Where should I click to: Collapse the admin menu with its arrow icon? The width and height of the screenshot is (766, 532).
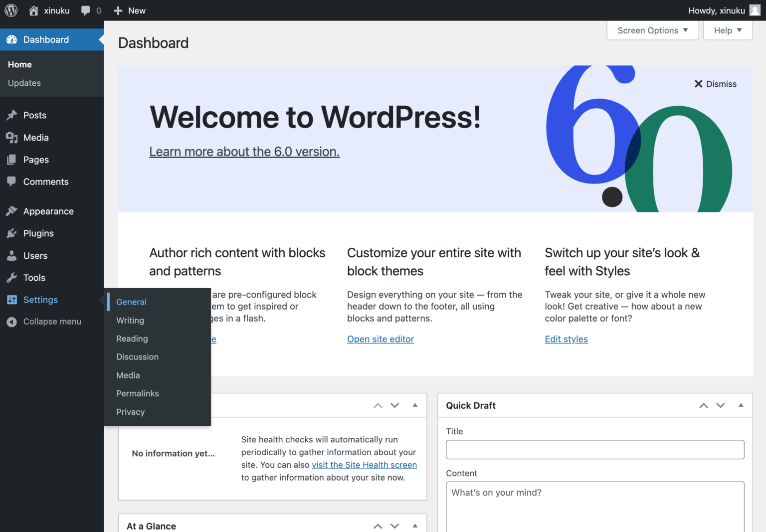(11, 322)
